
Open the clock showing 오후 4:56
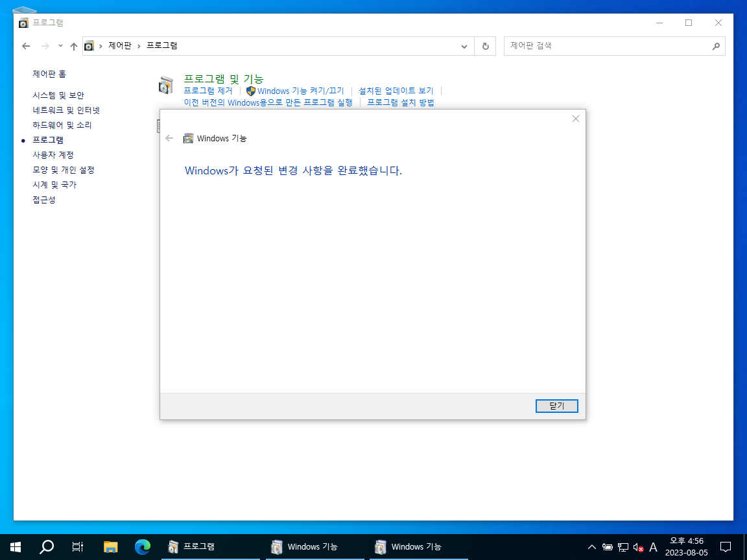[687, 546]
